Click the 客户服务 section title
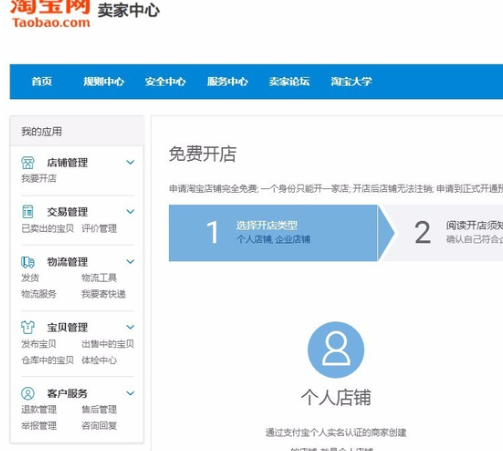 pyautogui.click(x=67, y=393)
